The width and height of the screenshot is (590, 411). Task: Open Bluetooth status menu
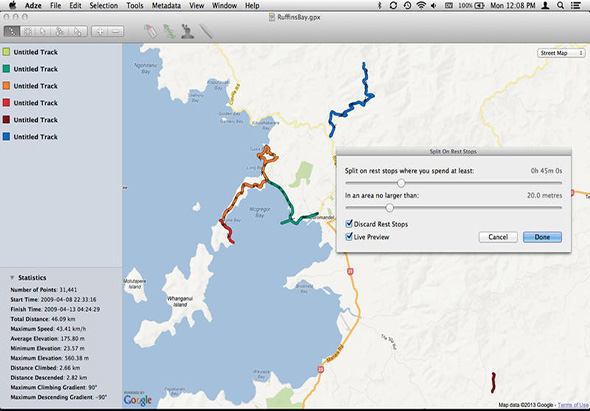379,5
